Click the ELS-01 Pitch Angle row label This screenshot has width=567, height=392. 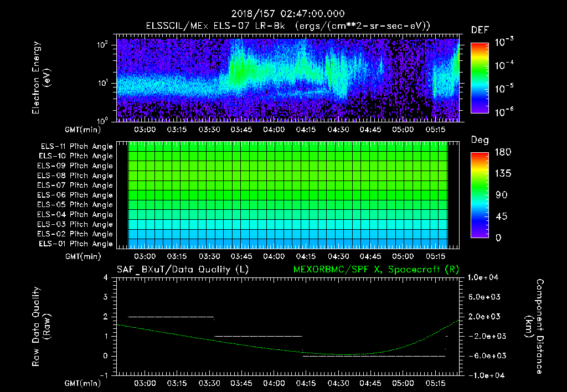76,244
